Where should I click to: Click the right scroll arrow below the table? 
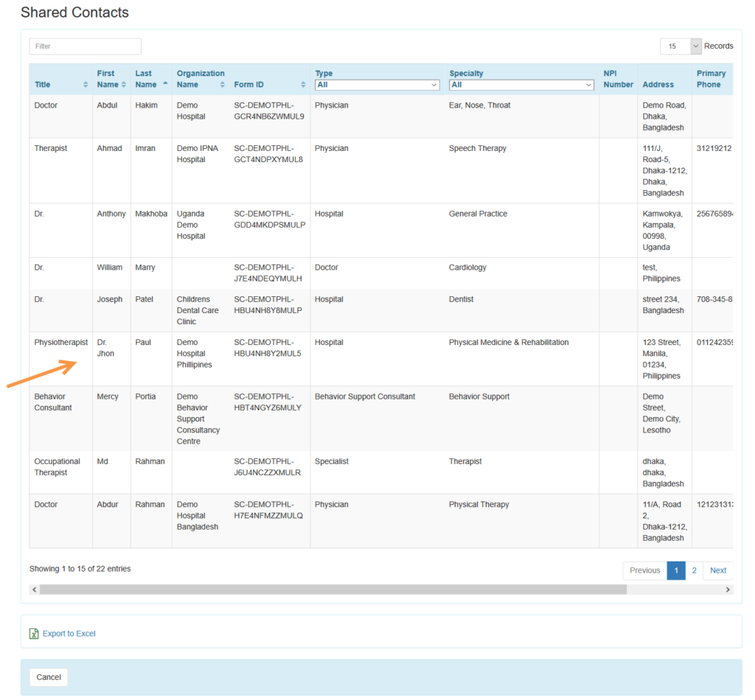pyautogui.click(x=728, y=589)
